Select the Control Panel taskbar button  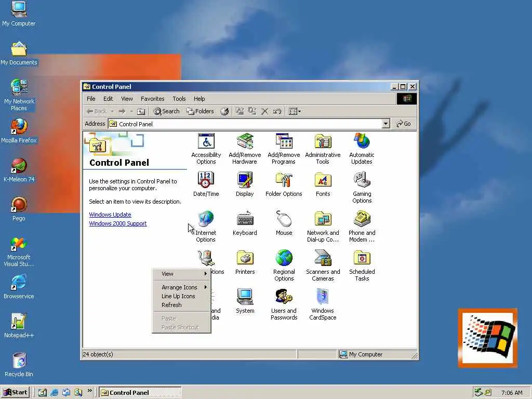[140, 393]
